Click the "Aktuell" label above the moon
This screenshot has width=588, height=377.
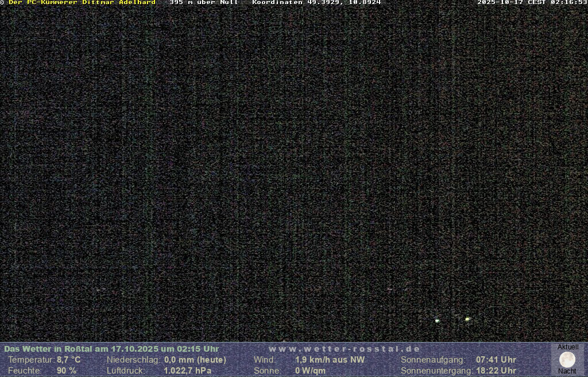tap(568, 347)
